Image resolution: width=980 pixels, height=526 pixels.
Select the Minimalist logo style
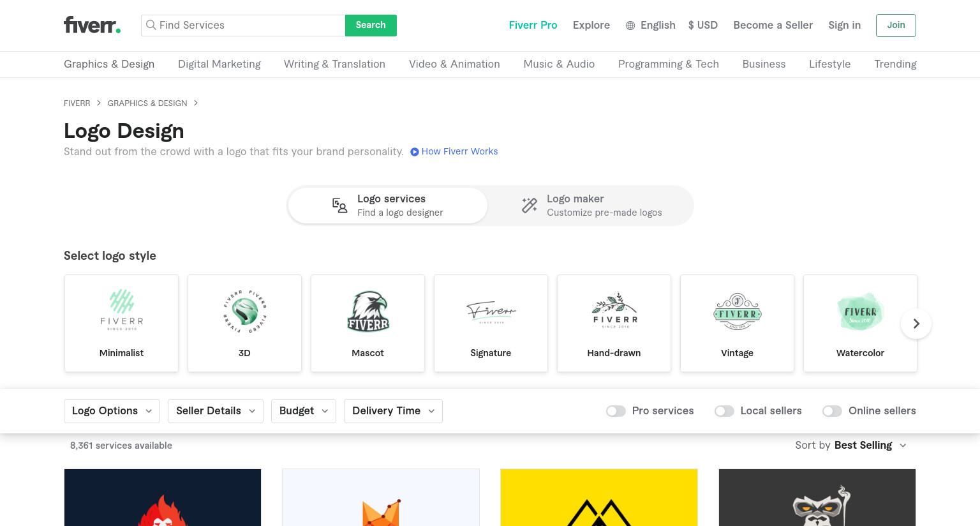[121, 323]
